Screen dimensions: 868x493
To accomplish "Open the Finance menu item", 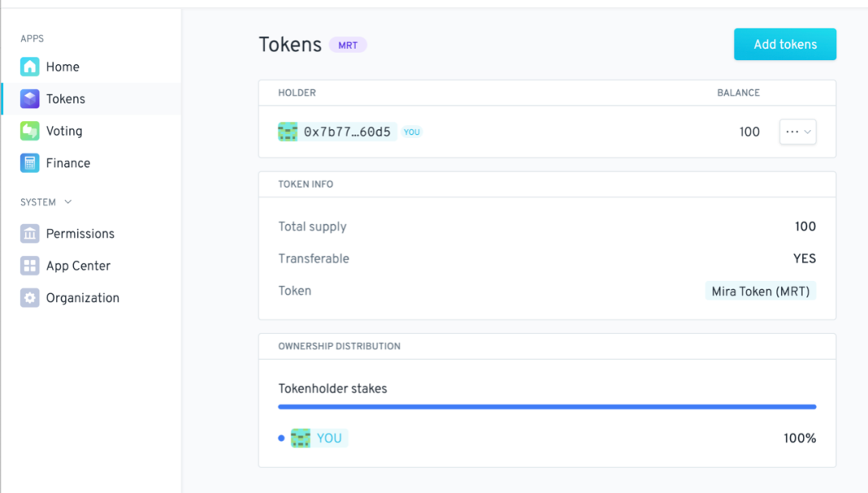I will 92,163.
